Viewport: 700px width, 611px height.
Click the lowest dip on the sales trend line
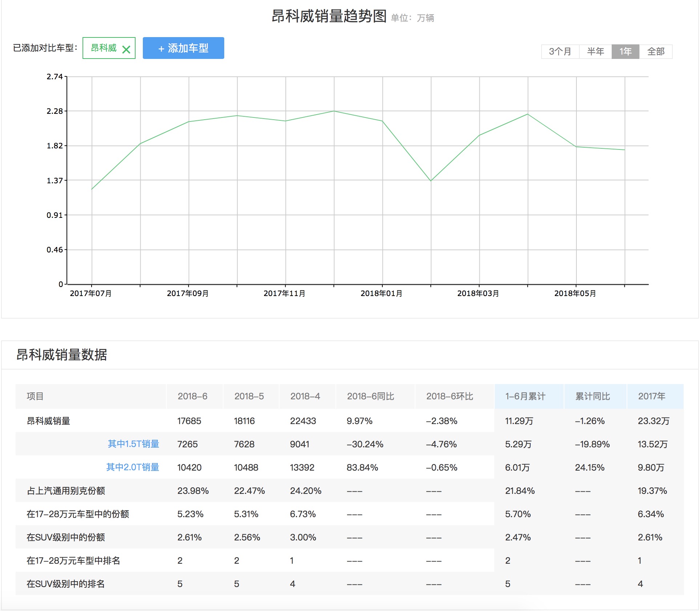(x=430, y=180)
